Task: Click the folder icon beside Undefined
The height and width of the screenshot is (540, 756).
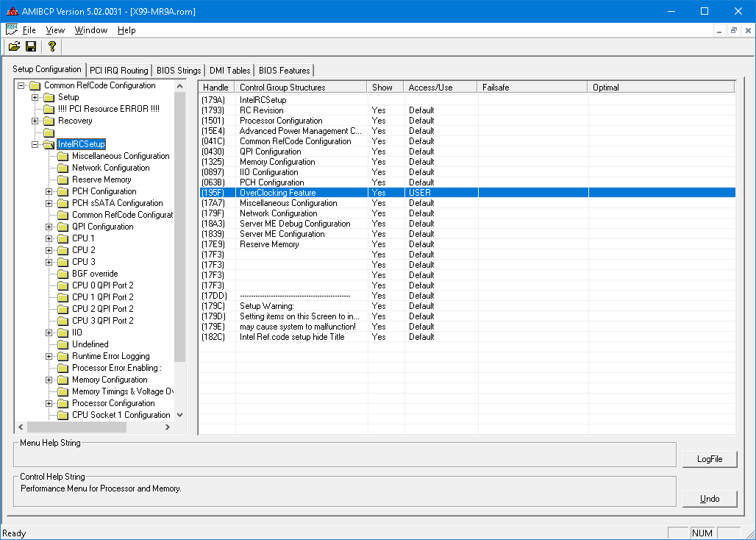Action: point(63,344)
